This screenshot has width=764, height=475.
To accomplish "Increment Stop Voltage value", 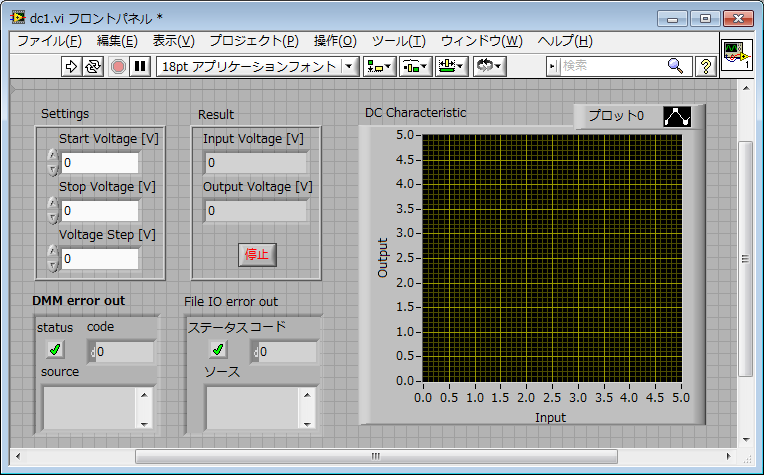I will pyautogui.click(x=53, y=204).
